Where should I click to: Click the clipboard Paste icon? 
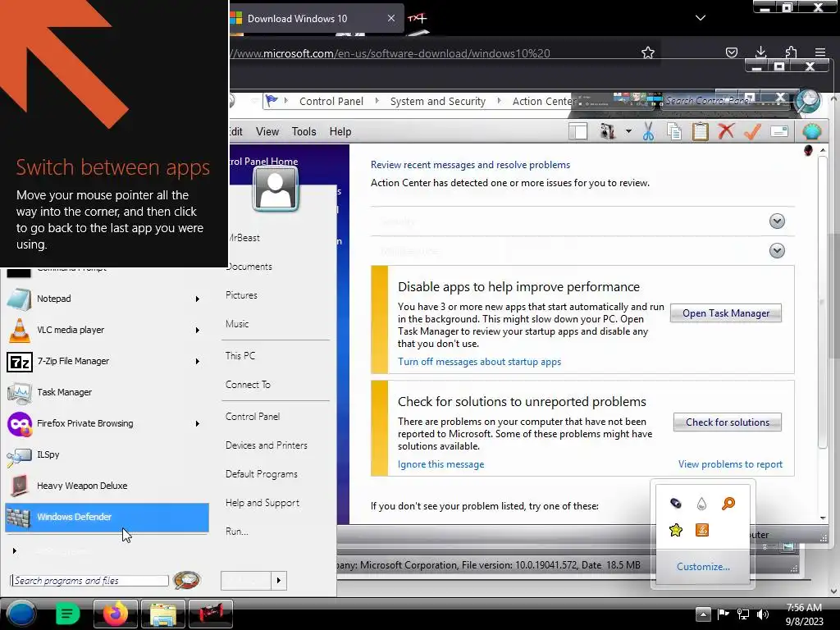click(701, 131)
